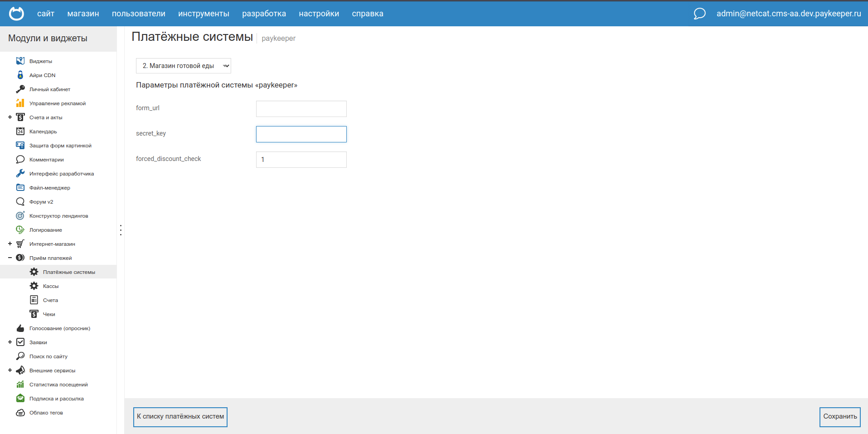Open the инструменты menu
This screenshot has width=868, height=434.
(x=204, y=14)
